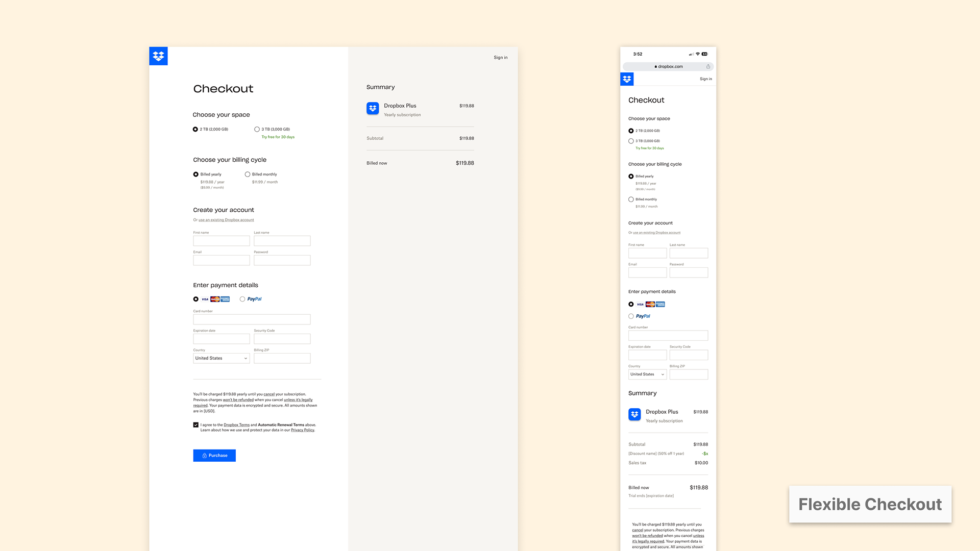The height and width of the screenshot is (551, 980).
Task: Select PayPal radio on mobile checkout
Action: tap(631, 316)
